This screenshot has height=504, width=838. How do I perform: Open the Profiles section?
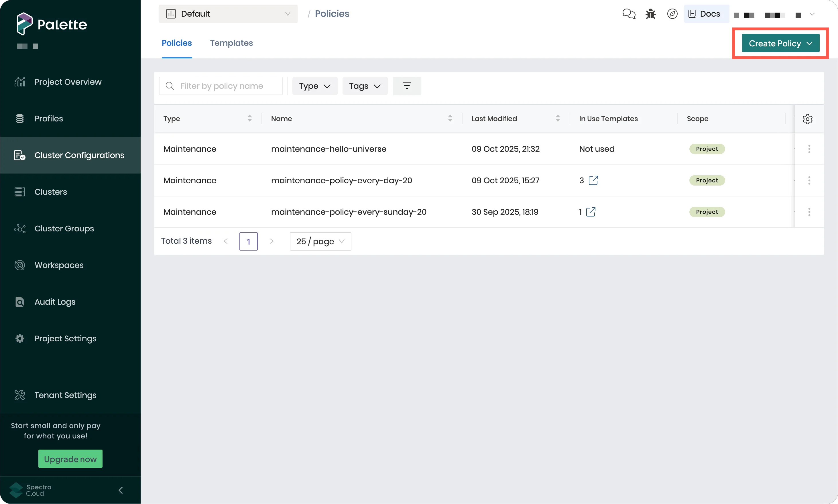click(x=49, y=118)
